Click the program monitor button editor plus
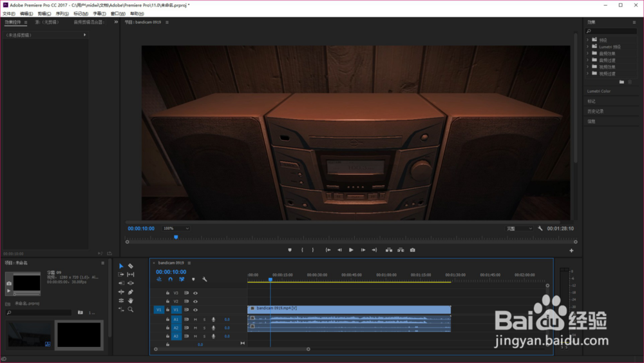This screenshot has height=363, width=644. click(x=571, y=250)
